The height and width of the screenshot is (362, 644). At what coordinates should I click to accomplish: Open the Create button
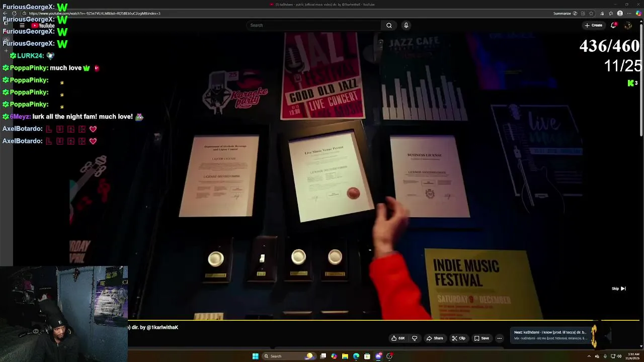click(x=594, y=25)
